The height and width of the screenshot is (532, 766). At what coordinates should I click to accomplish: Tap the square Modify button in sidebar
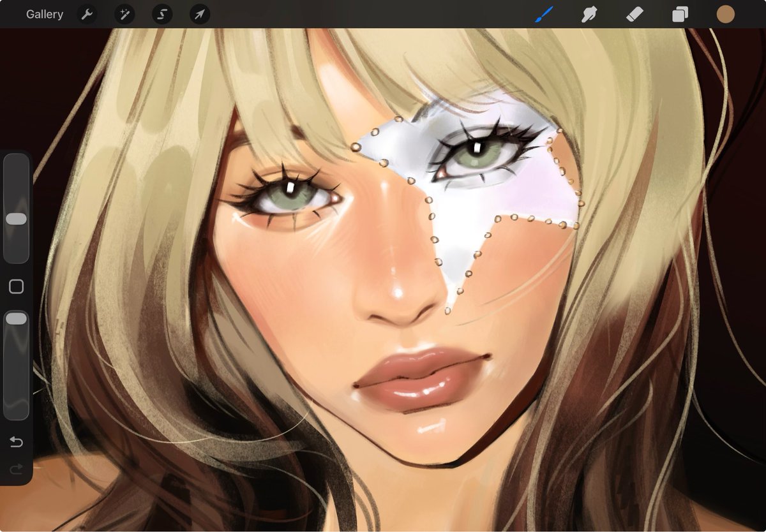tap(16, 286)
